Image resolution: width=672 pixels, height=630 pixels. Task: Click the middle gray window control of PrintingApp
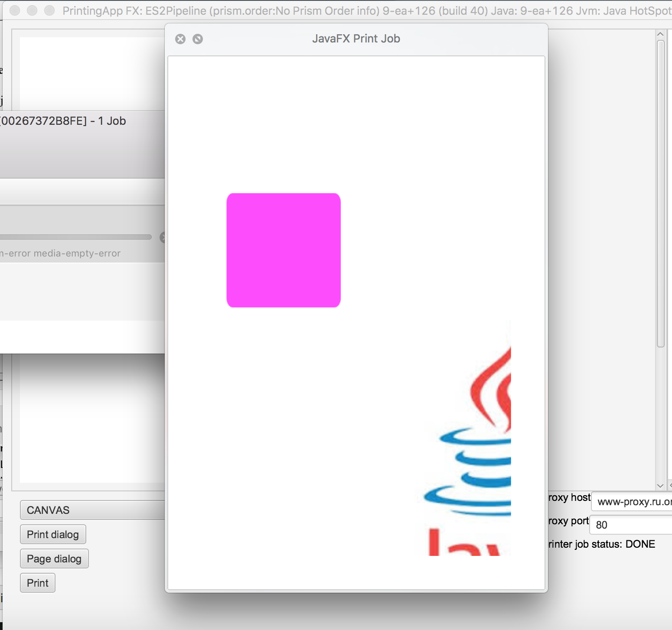point(32,10)
